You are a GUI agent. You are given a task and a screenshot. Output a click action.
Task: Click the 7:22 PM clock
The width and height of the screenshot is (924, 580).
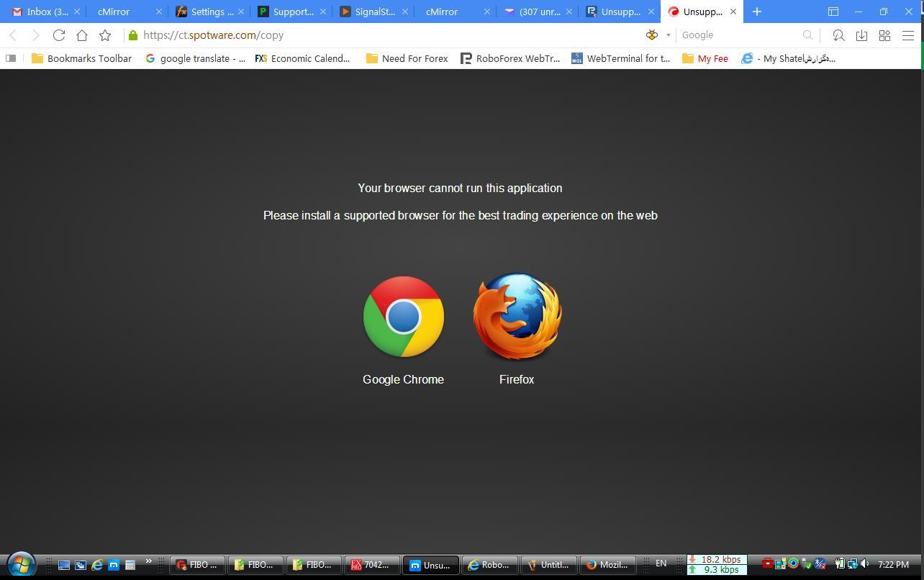[x=893, y=565]
